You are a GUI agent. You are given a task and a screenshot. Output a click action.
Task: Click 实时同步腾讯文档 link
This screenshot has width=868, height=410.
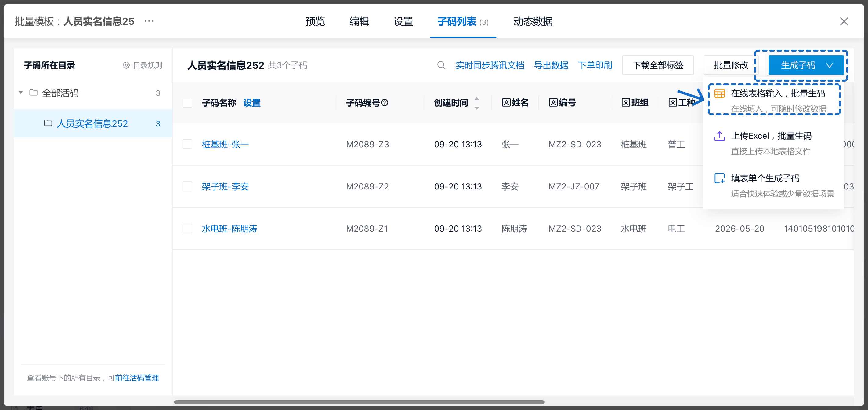click(x=490, y=65)
